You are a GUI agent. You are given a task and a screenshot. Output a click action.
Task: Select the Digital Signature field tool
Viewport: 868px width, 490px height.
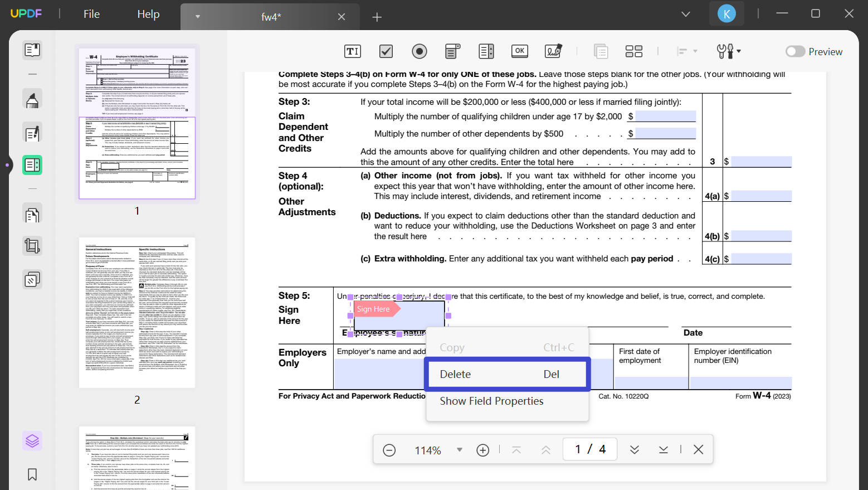[553, 51]
